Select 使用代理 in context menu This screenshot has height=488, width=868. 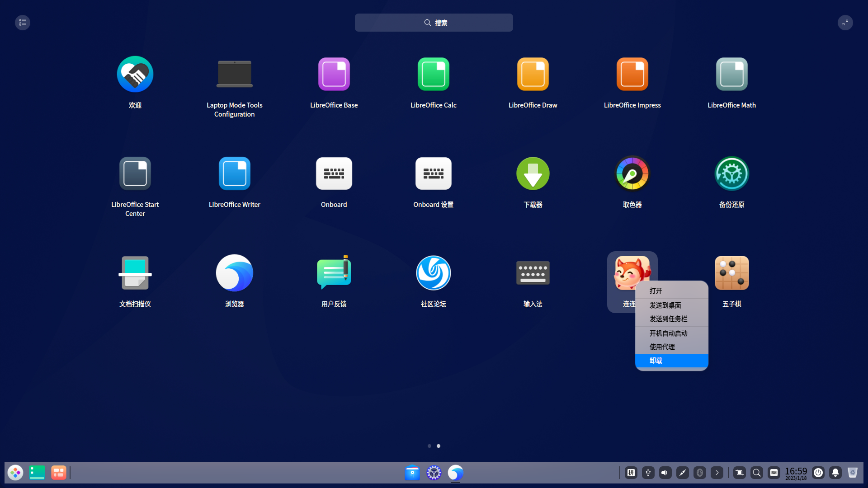[671, 347]
